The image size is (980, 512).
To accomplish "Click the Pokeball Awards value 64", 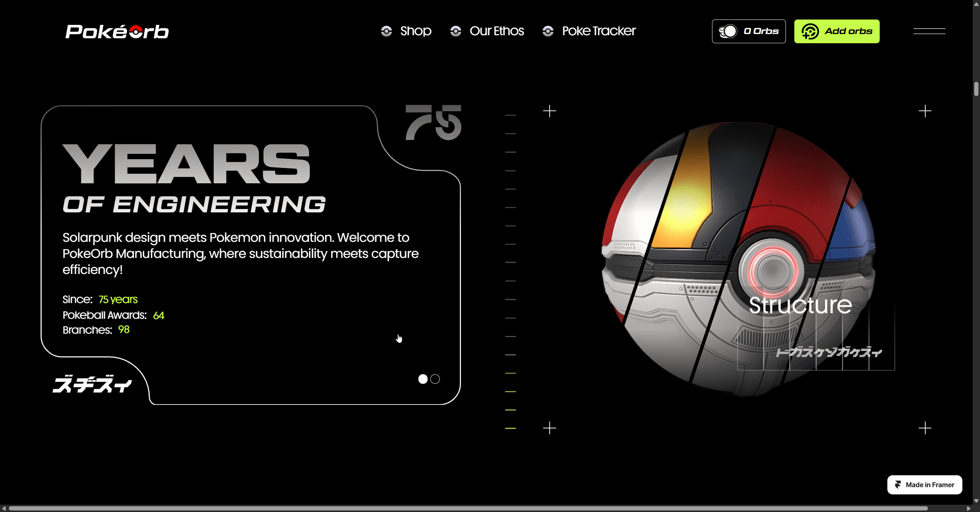I will pyautogui.click(x=158, y=315).
